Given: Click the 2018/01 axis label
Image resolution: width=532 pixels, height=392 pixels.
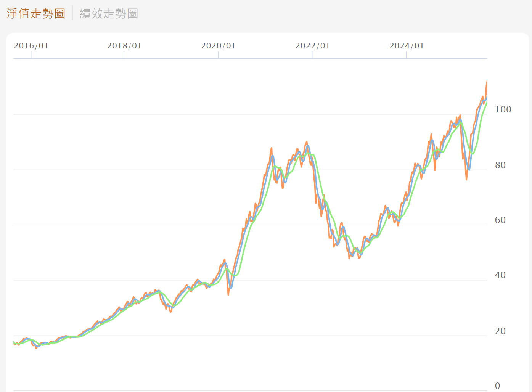Looking at the screenshot, I should (124, 45).
